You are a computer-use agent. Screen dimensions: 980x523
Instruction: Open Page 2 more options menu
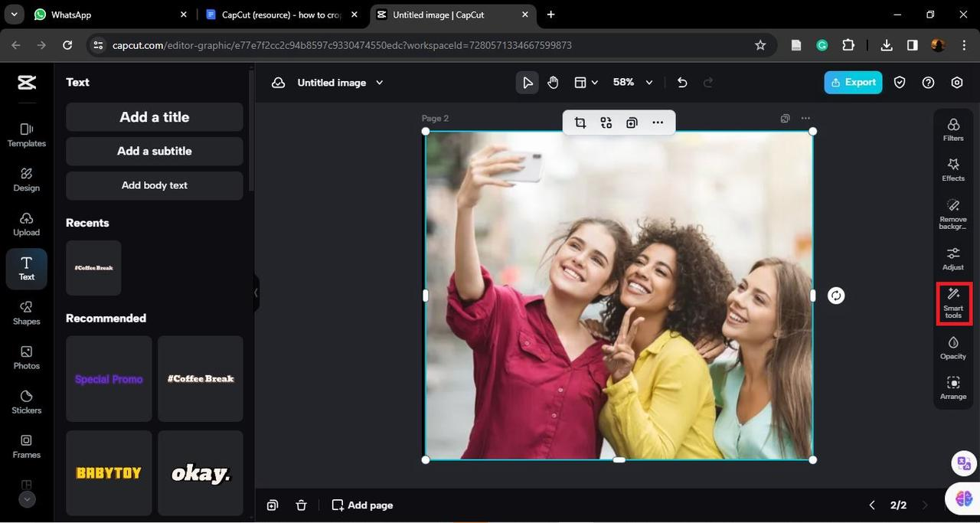click(x=805, y=119)
